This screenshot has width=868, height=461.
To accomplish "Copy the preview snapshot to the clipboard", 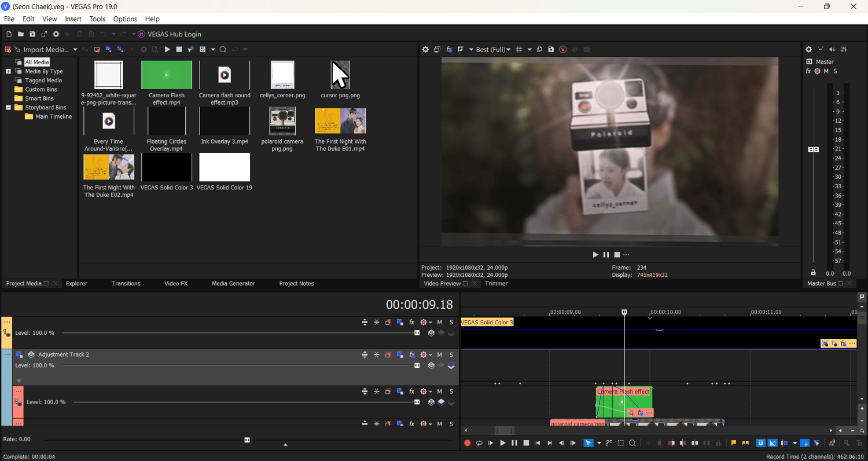I will click(539, 50).
